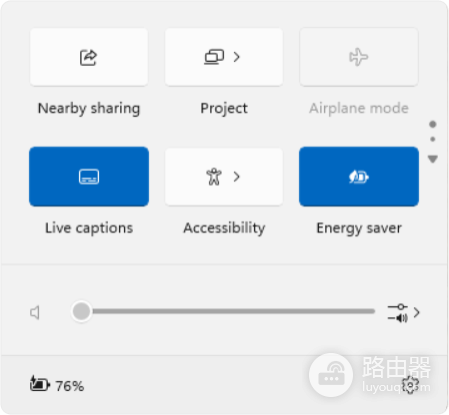Image resolution: width=449 pixels, height=415 pixels.
Task: Open the Accessibility person icon
Action: point(214,177)
